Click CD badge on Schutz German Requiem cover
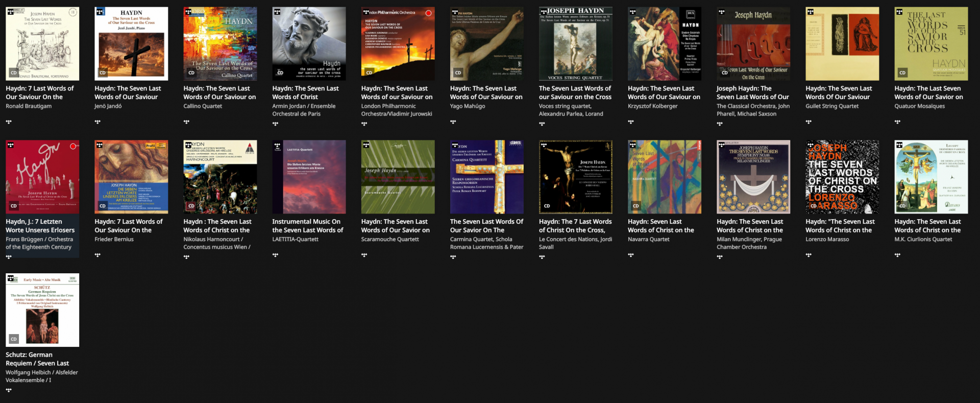This screenshot has width=980, height=403. (x=14, y=339)
